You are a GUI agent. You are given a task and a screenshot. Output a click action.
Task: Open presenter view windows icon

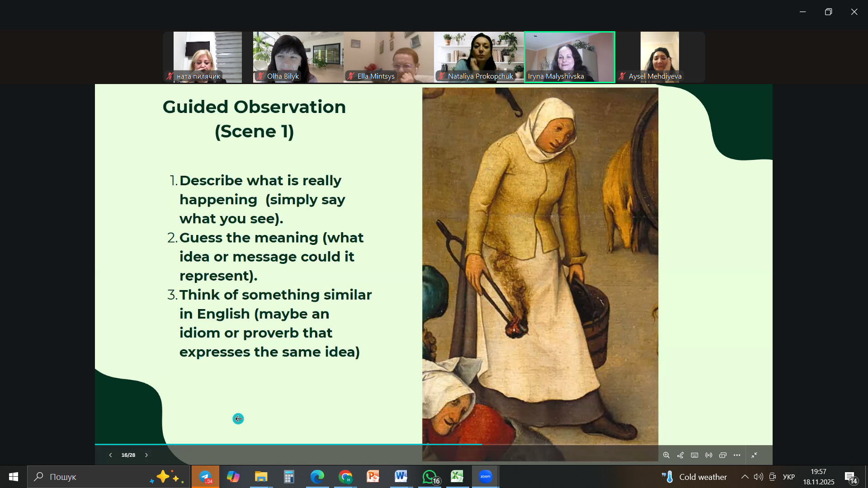[x=723, y=455]
